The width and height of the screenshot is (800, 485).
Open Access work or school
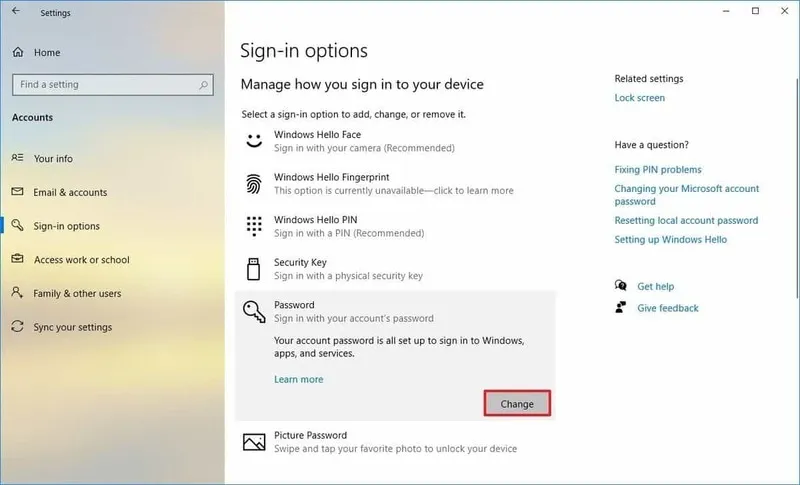[82, 259]
